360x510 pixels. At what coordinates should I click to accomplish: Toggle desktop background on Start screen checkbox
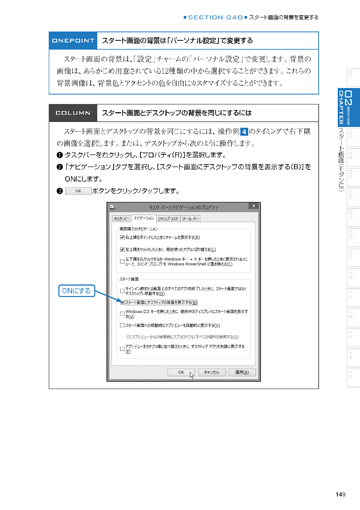point(122,302)
